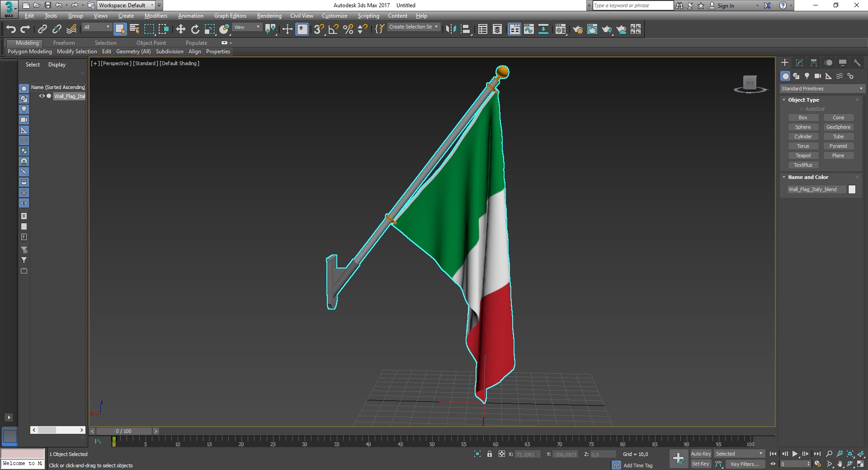Expand the 3ds Max application menu

[x=9, y=9]
